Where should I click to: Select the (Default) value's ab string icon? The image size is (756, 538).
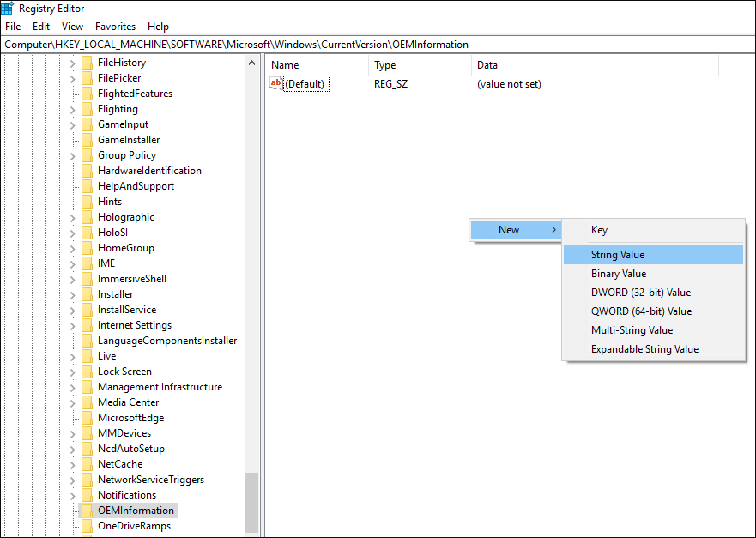click(276, 83)
